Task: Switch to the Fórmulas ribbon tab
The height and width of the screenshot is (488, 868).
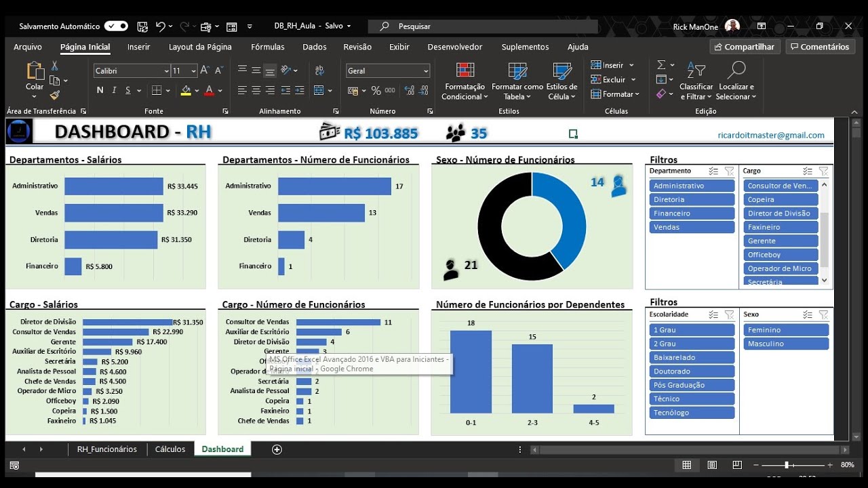Action: [268, 47]
